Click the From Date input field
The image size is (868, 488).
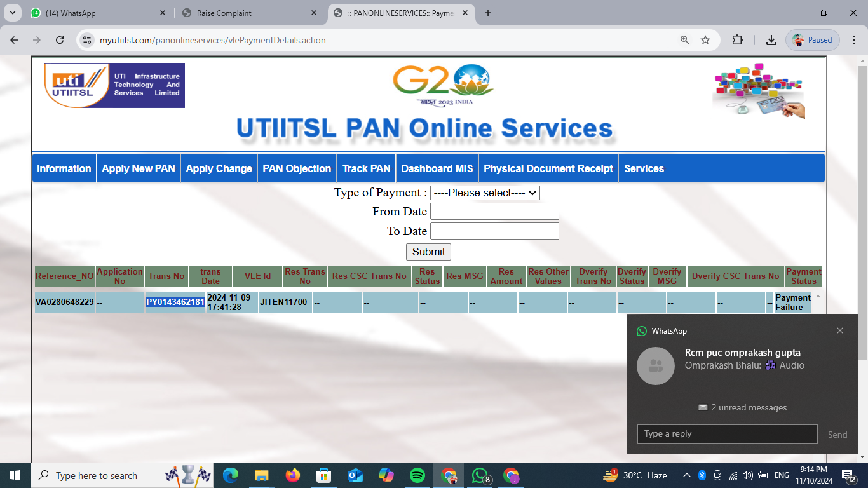(x=494, y=212)
